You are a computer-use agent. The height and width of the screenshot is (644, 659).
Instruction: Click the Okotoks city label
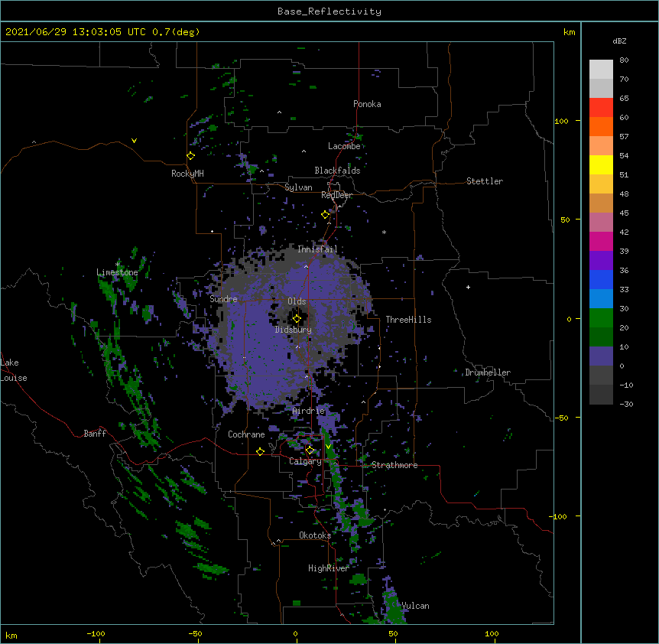(315, 535)
